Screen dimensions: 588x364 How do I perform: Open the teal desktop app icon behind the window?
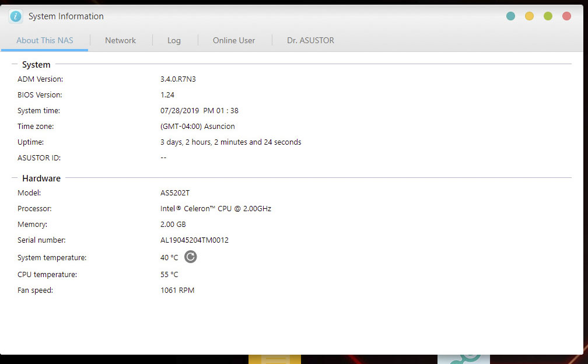click(x=464, y=359)
